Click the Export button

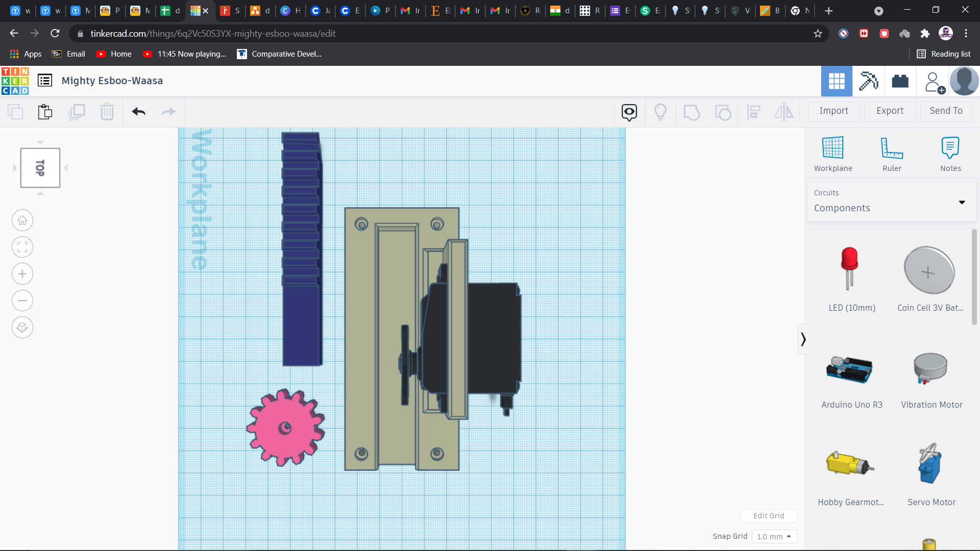889,111
